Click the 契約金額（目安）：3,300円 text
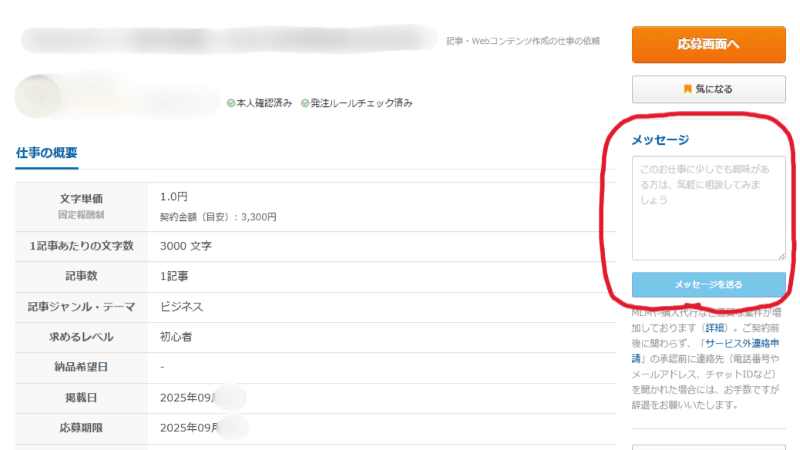The height and width of the screenshot is (450, 800). click(x=218, y=217)
